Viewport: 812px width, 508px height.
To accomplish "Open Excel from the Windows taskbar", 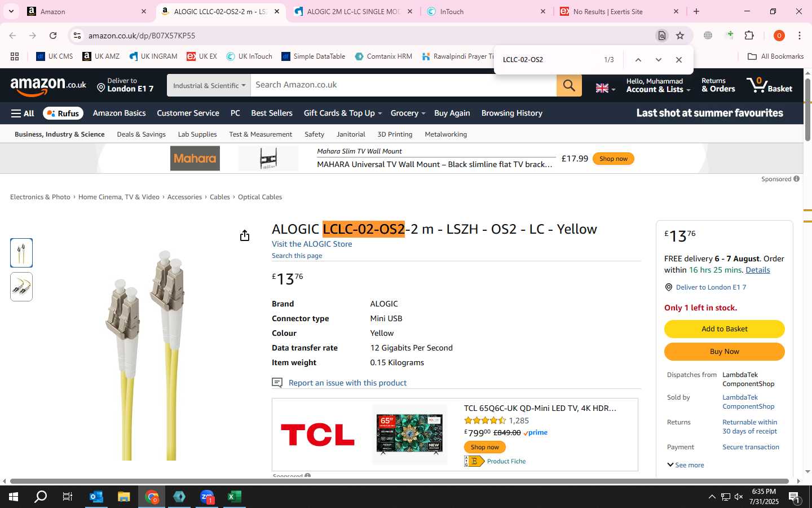I will [x=235, y=497].
